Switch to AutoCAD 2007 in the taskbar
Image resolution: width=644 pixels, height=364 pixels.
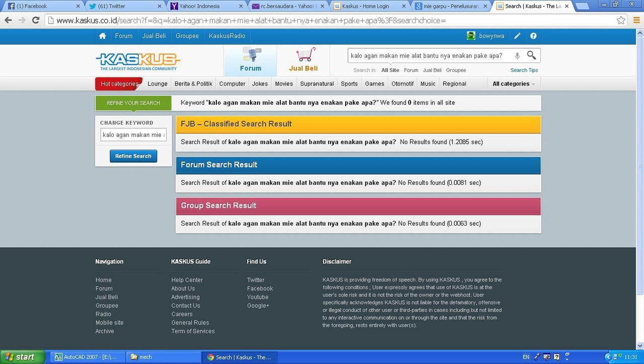[x=88, y=357]
